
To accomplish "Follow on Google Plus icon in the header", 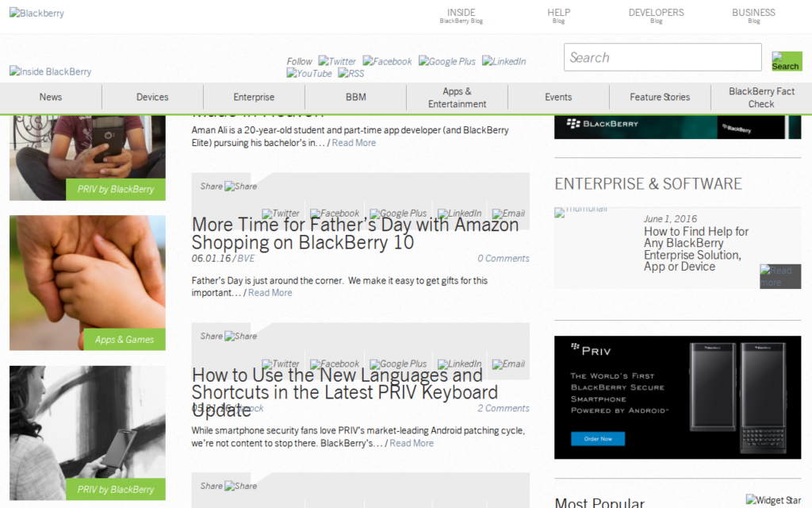I will click(447, 61).
